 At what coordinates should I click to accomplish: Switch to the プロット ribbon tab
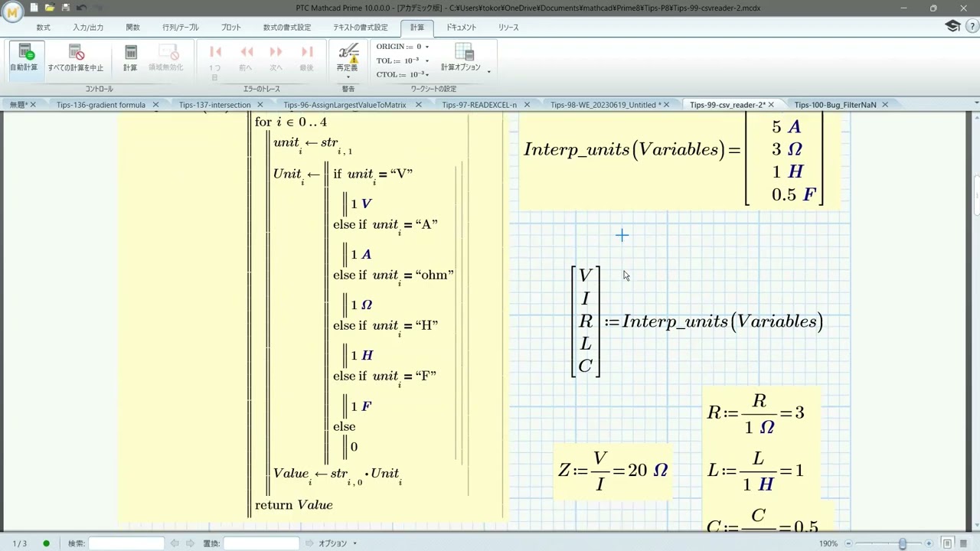pyautogui.click(x=231, y=28)
